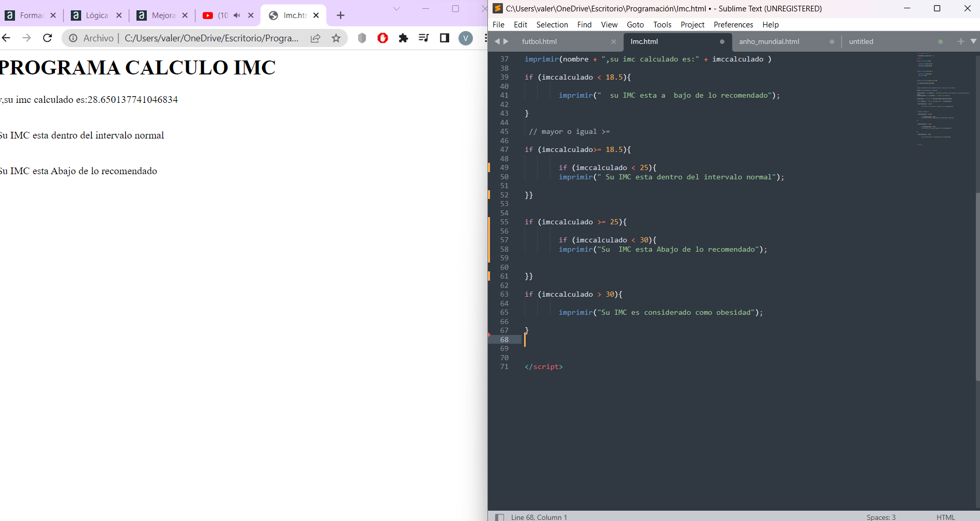
Task: Close the futbol.html tab
Action: (x=614, y=41)
